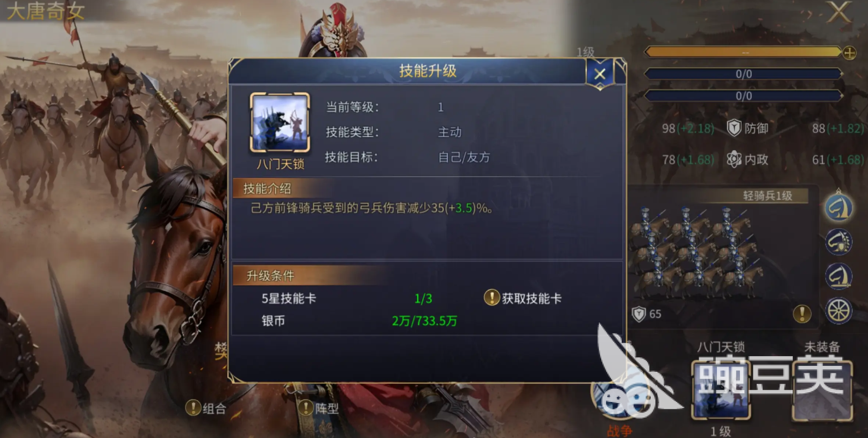Click the 轻骑兵1级 troop label

767,195
